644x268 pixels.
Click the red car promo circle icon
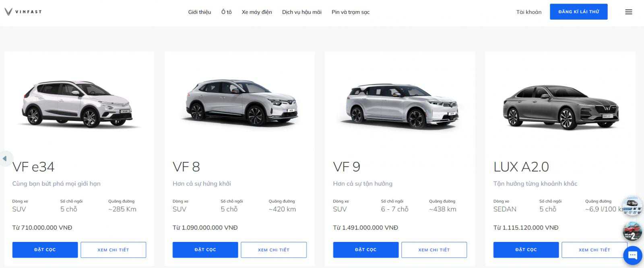click(x=632, y=231)
